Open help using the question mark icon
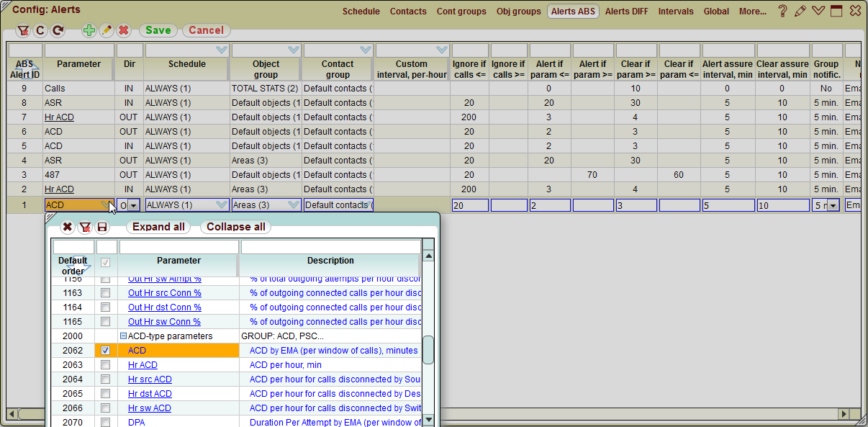 pyautogui.click(x=782, y=11)
